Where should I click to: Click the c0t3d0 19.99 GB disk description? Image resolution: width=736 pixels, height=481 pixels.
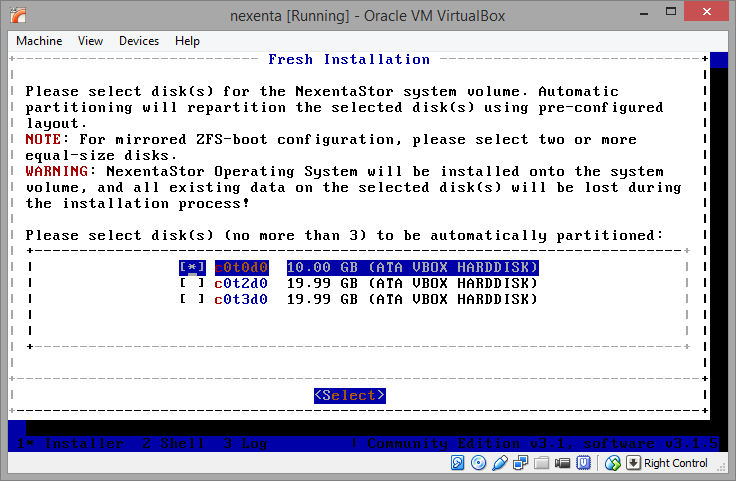click(413, 299)
